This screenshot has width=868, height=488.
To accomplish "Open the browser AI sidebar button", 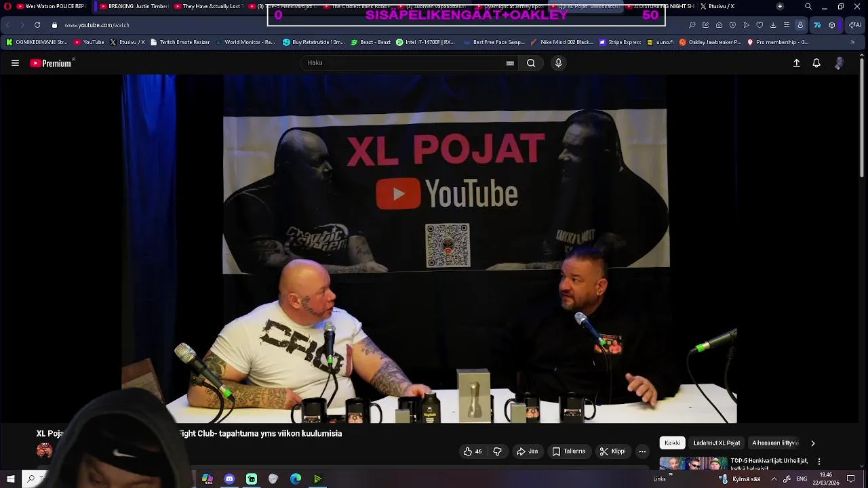I will (855, 25).
